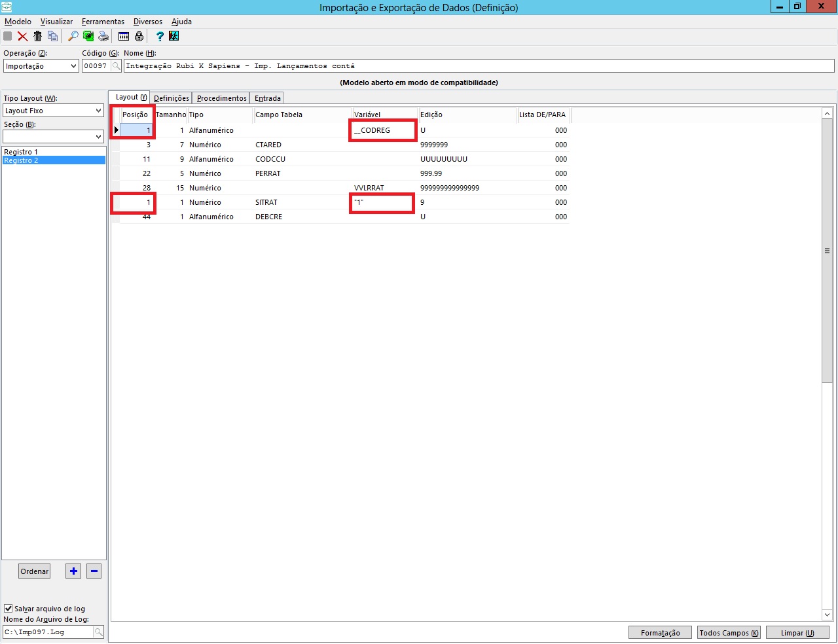Click the trash can delete icon
Image resolution: width=838 pixels, height=644 pixels.
37,37
